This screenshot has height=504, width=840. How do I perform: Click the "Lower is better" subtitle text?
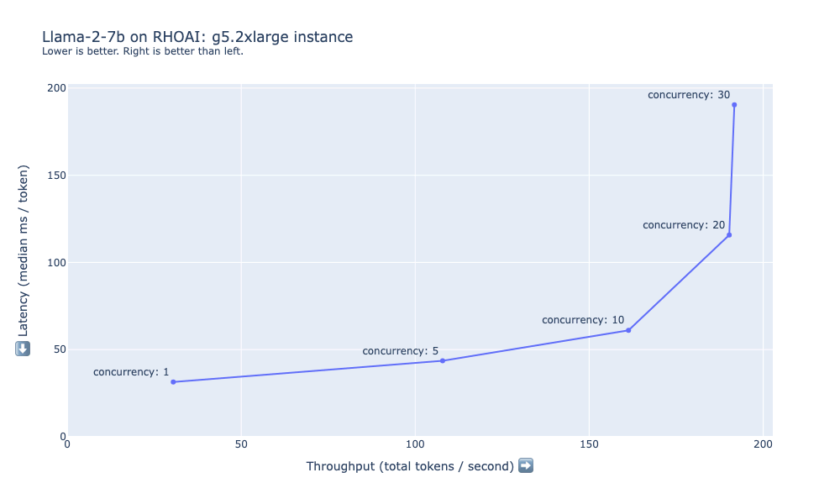143,51
